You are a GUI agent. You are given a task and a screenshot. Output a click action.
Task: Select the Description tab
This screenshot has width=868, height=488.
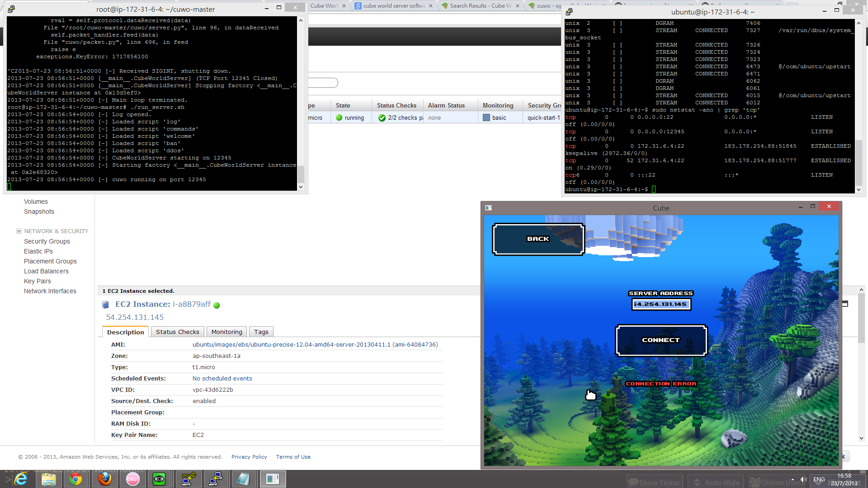(x=125, y=332)
